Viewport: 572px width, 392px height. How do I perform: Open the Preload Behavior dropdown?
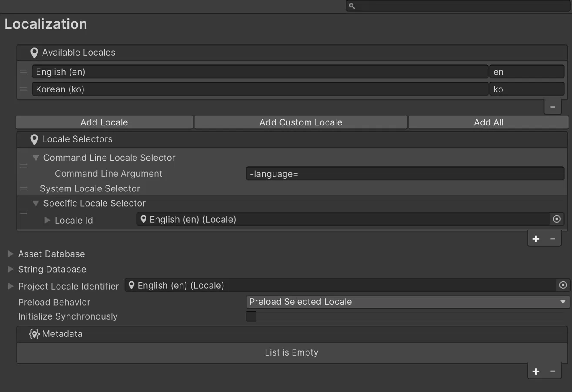(x=408, y=302)
